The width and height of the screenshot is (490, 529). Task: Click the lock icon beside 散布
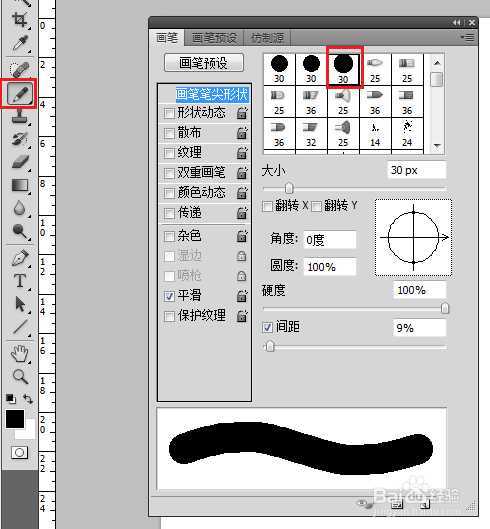[242, 133]
